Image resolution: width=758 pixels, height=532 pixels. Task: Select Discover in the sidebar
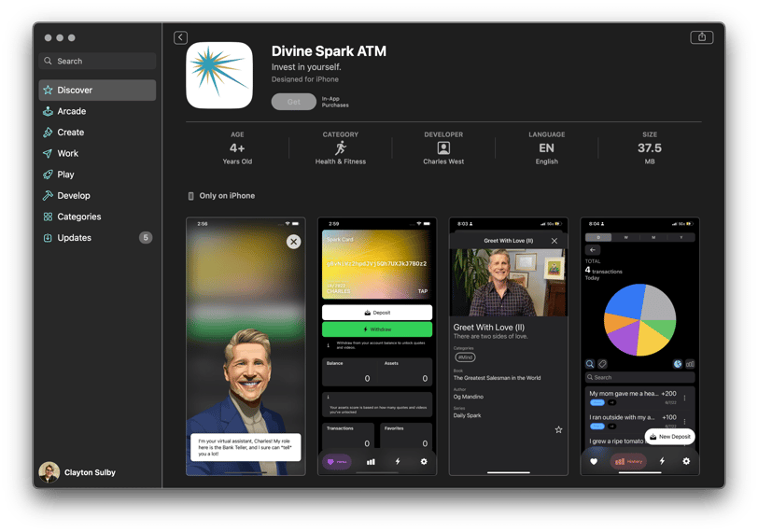[97, 91]
